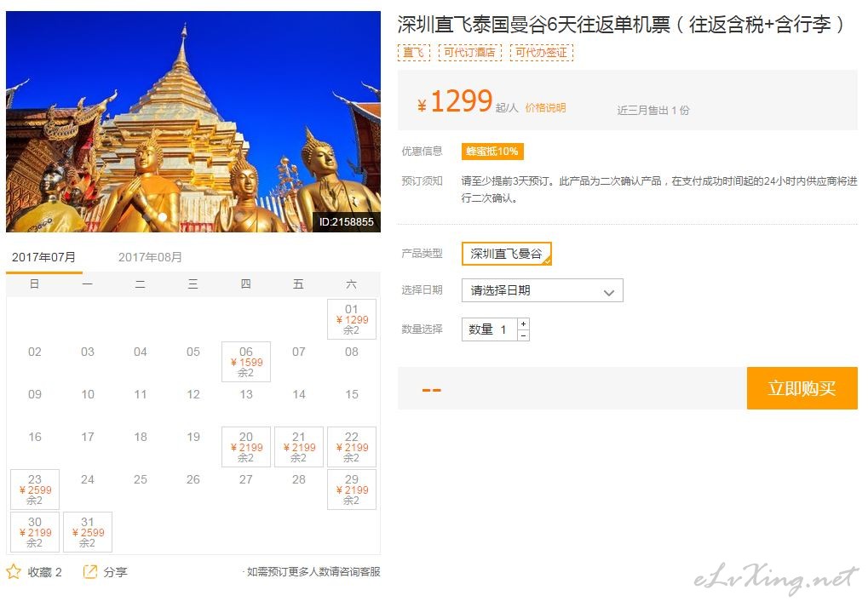Select July 06 priced ¥1599

(246, 362)
